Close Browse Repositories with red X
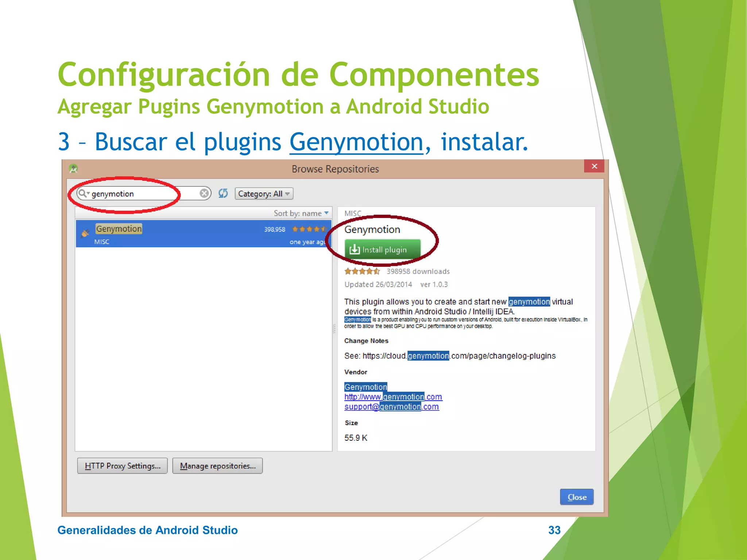The image size is (747, 560). click(594, 166)
